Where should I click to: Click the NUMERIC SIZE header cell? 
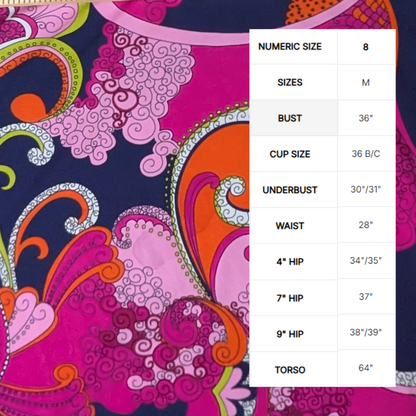click(x=290, y=46)
